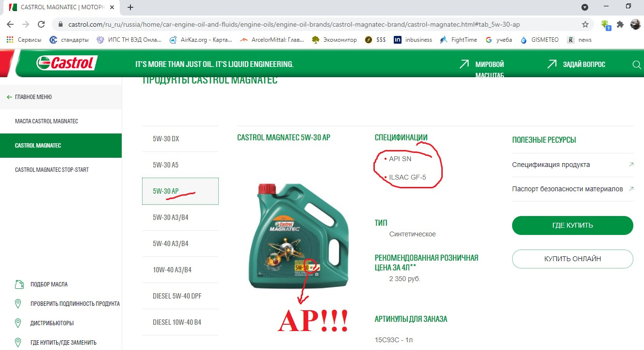This screenshot has height=350, width=644.
Task: Select the highlighted Castrol Magnatec sidebar item
Action: pos(61,146)
